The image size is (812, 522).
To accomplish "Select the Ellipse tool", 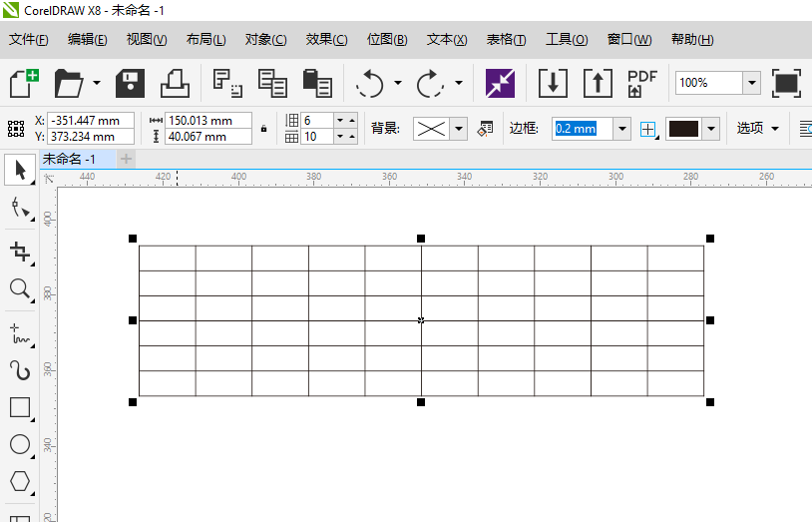I will (x=20, y=444).
